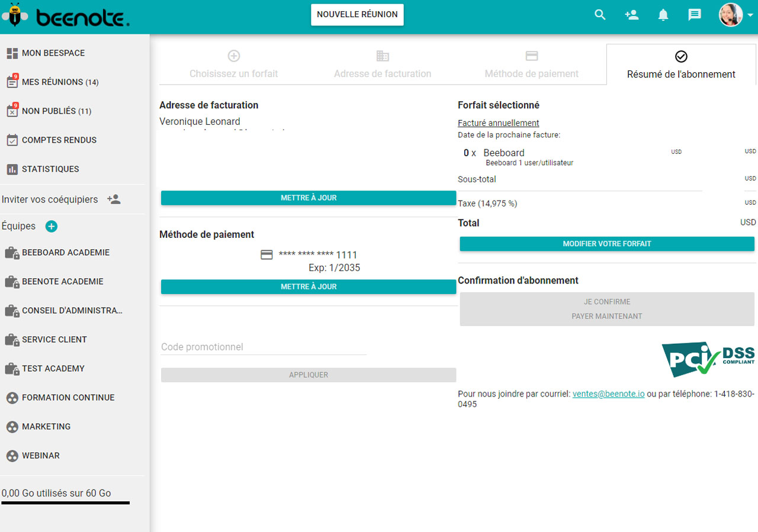Click 'Veronique Leonard' billing name
The height and width of the screenshot is (532, 758).
click(x=200, y=121)
